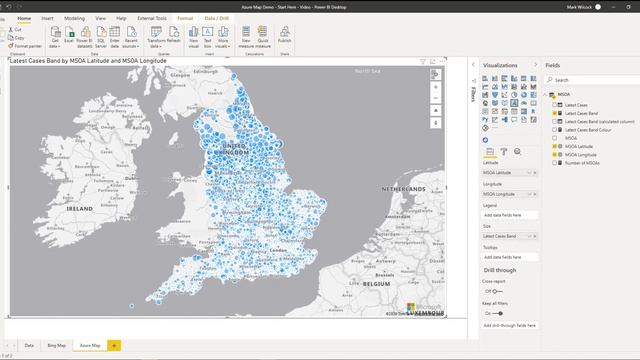640x360 pixels.
Task: Select the stacked bar chart visualization
Action: (485, 78)
